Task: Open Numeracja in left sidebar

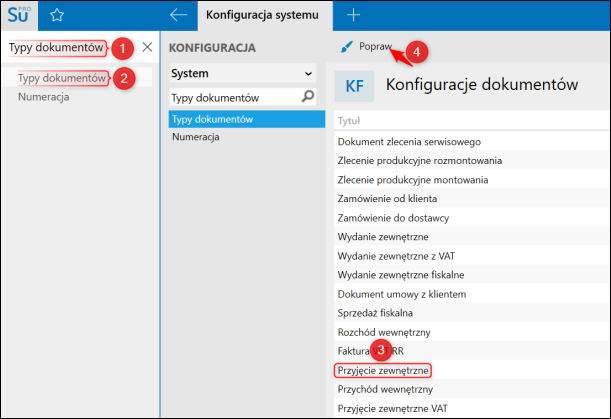Action: [x=43, y=97]
